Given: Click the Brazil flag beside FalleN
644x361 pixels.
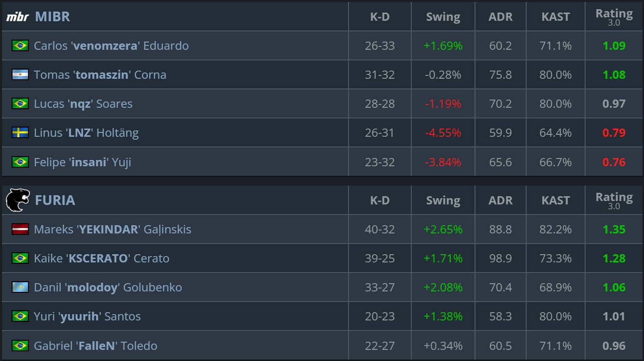Looking at the screenshot, I should 20,346.
